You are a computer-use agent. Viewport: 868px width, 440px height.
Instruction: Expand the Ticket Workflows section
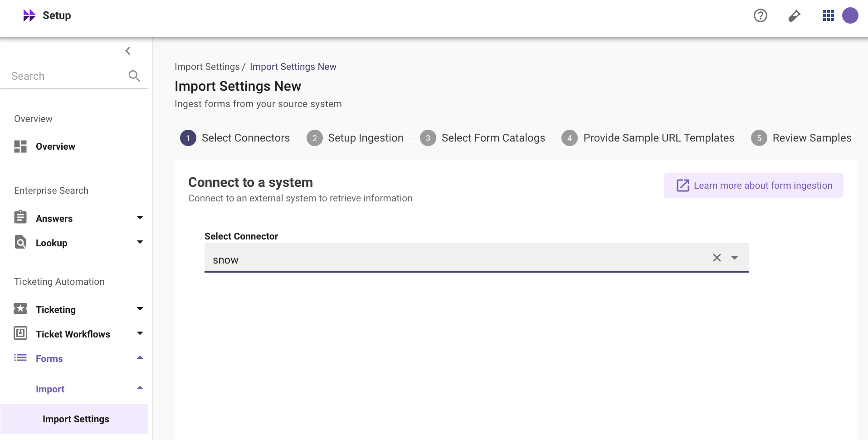[x=140, y=333]
